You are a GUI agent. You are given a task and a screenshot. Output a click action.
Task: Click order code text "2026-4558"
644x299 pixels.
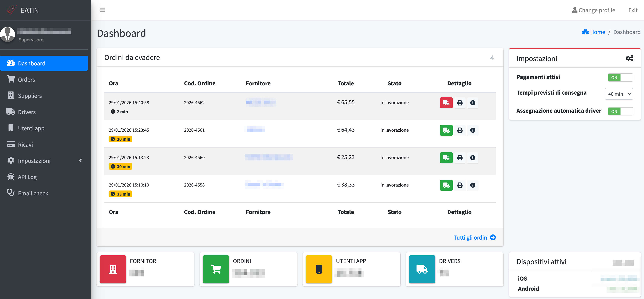(x=194, y=185)
